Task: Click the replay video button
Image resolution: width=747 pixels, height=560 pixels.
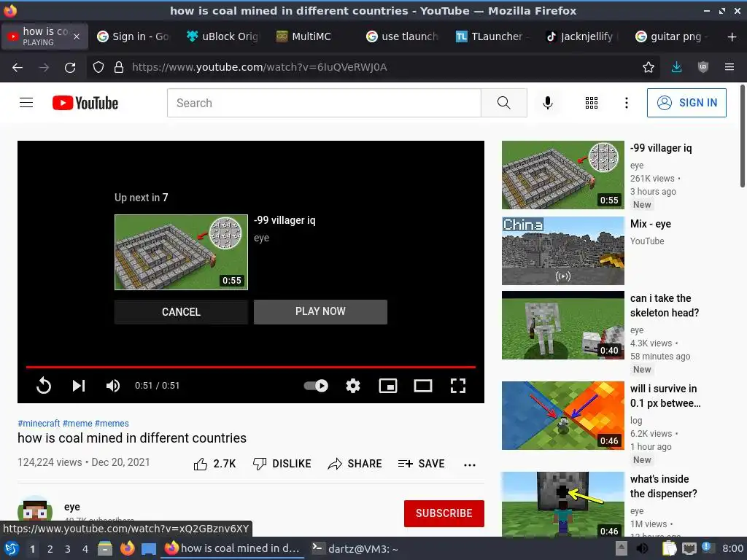Action: (x=43, y=385)
